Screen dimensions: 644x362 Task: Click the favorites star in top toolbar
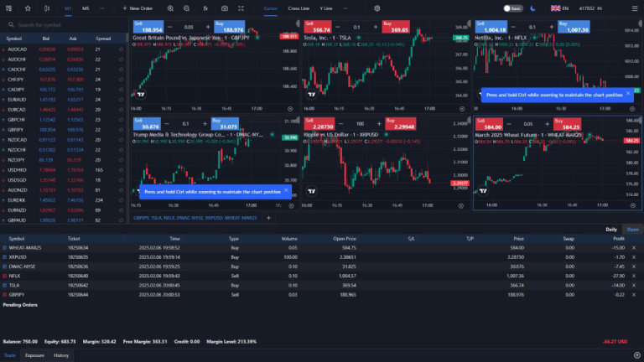coord(28,8)
